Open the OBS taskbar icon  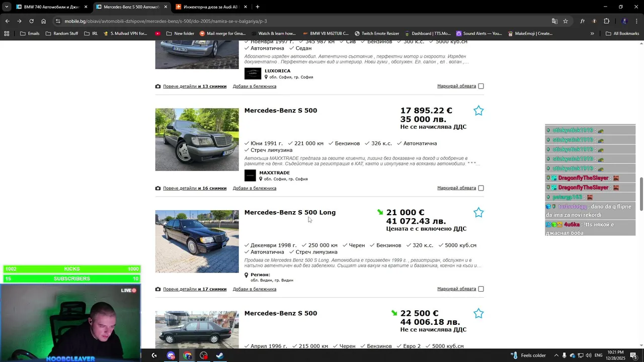click(204, 355)
